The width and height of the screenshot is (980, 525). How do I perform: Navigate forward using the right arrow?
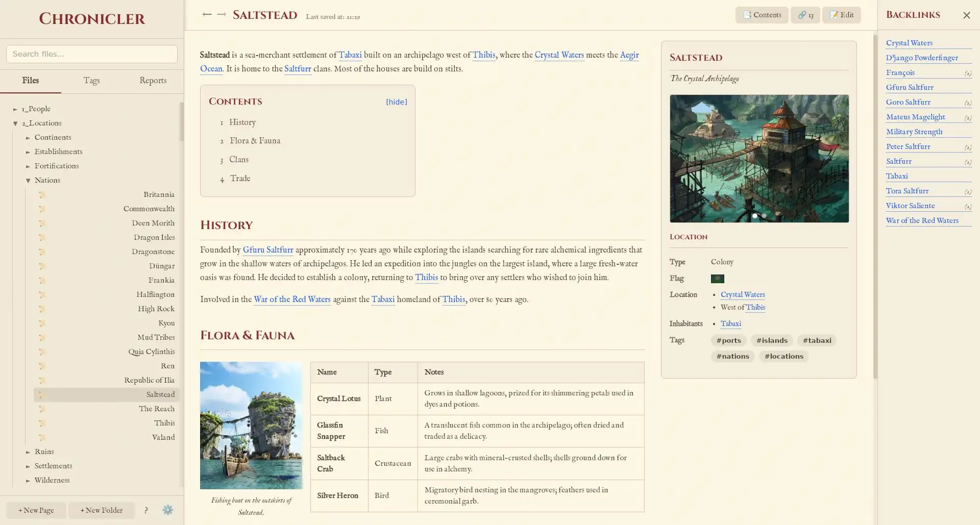point(222,14)
